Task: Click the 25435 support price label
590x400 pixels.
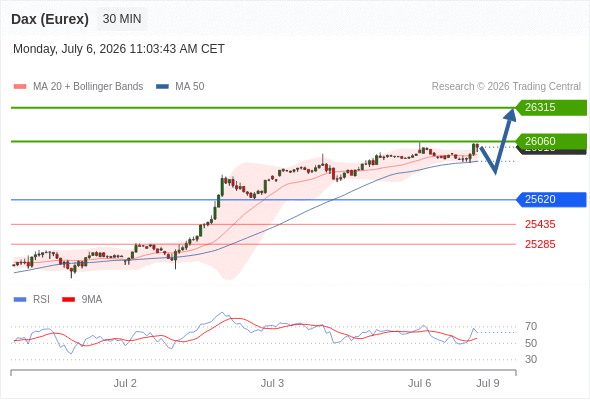Action: [x=540, y=225]
